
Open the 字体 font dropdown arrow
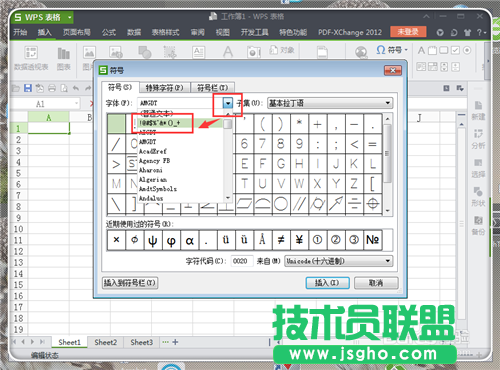[228, 103]
